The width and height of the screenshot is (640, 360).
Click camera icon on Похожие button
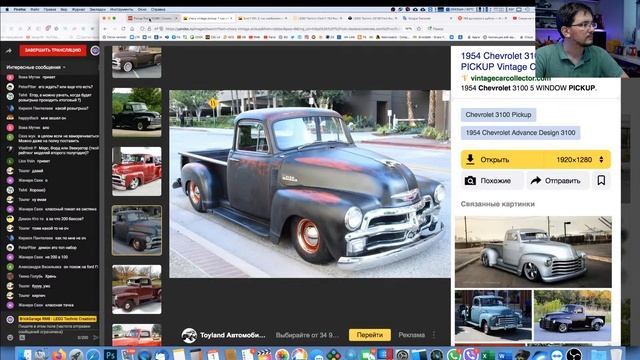tap(470, 180)
